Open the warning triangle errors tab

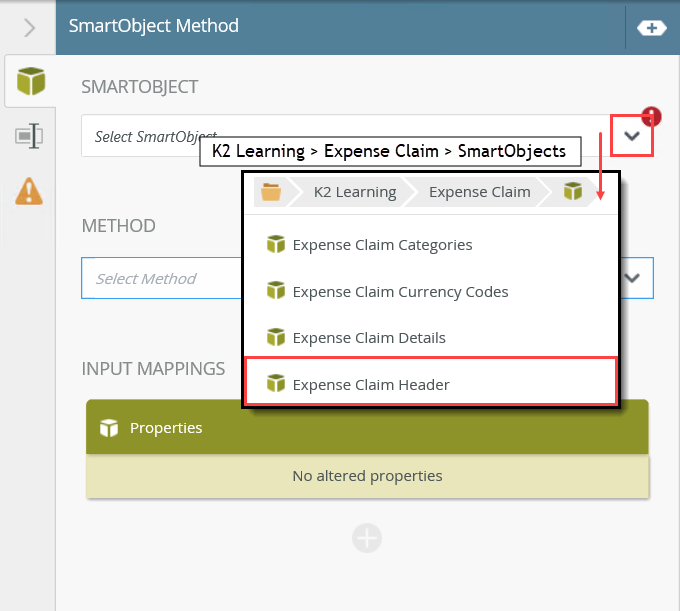click(30, 189)
